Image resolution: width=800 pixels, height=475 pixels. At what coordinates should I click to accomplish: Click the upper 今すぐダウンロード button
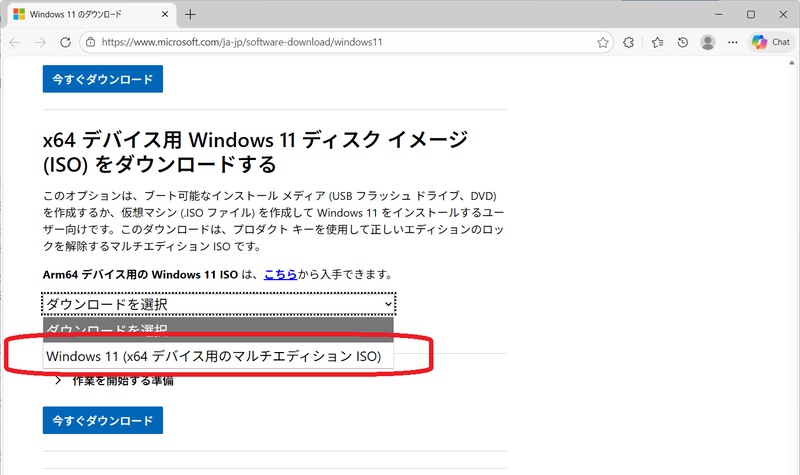(103, 79)
